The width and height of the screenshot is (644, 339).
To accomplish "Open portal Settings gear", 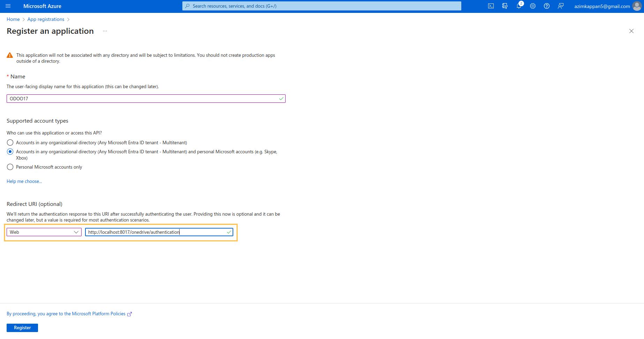I will click(533, 6).
